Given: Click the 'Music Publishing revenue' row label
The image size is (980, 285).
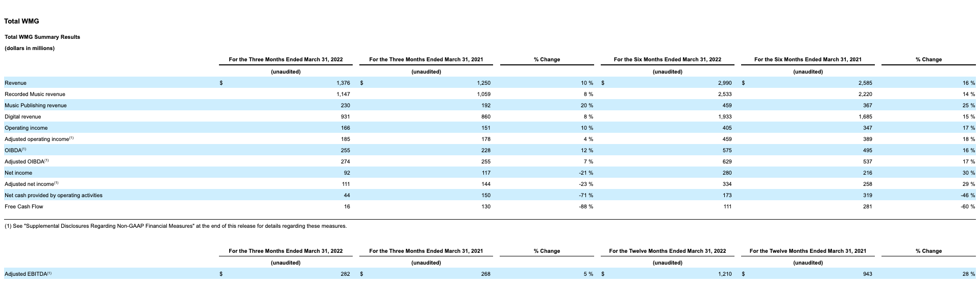Looking at the screenshot, I should click(x=36, y=105).
